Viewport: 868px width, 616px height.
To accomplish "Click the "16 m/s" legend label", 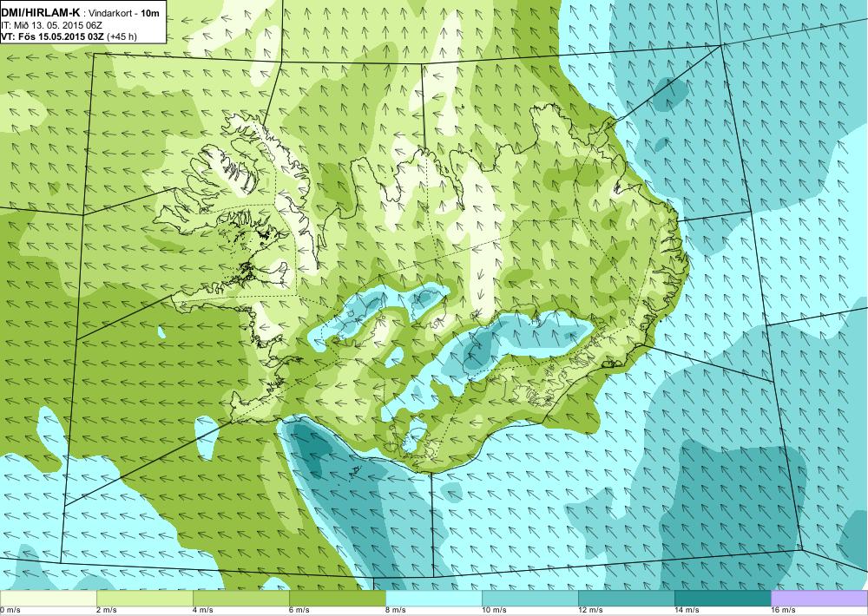I will point(783,610).
